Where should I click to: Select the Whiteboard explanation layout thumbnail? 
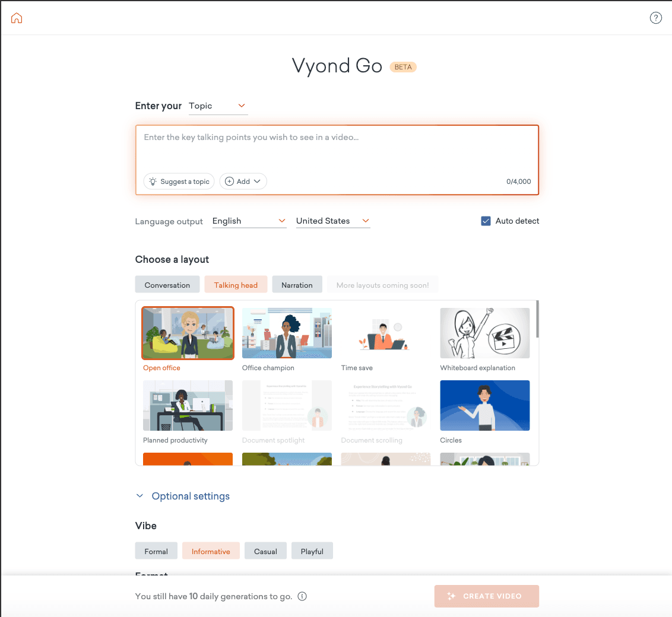(x=485, y=333)
